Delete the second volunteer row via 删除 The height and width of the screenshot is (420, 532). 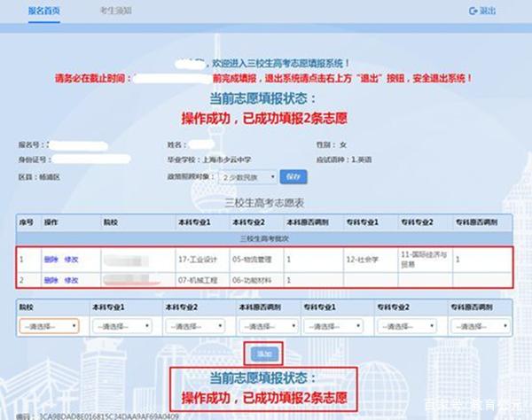(50, 280)
